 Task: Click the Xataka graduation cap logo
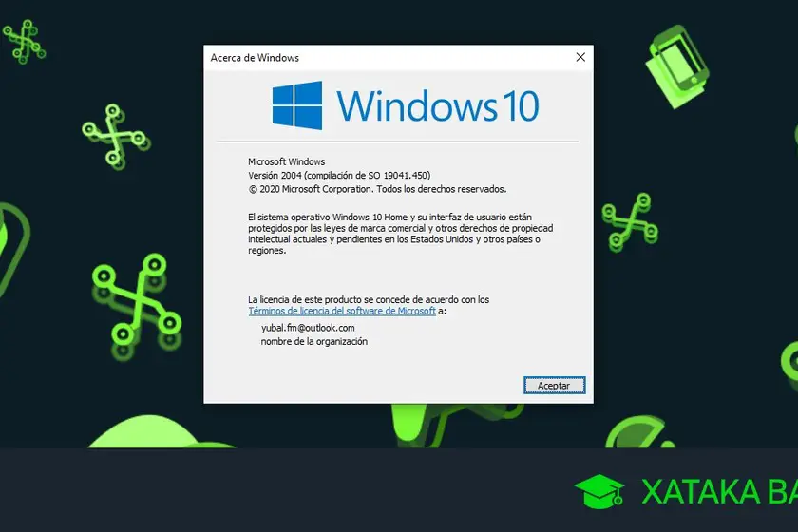tap(599, 491)
